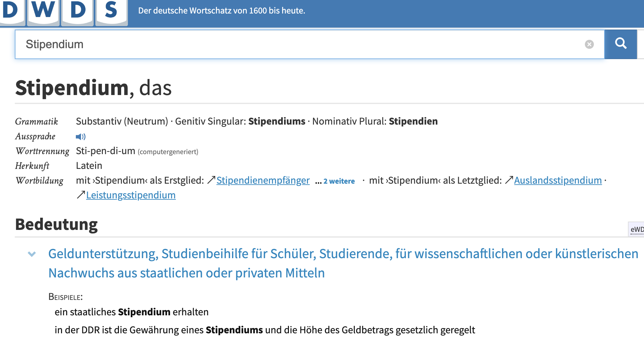Click into the Stipendium search input field
The width and height of the screenshot is (644, 341).
point(289,44)
